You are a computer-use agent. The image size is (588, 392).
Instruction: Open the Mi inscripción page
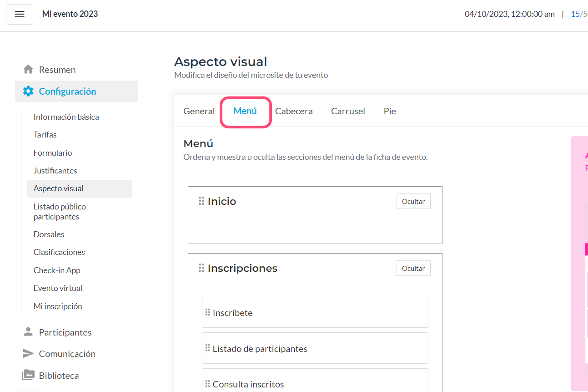click(x=58, y=306)
